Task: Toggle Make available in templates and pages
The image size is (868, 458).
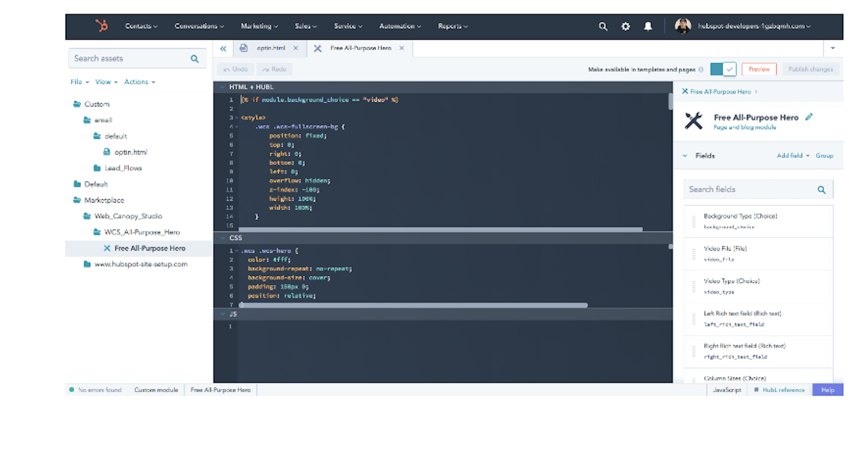Action: 723,69
